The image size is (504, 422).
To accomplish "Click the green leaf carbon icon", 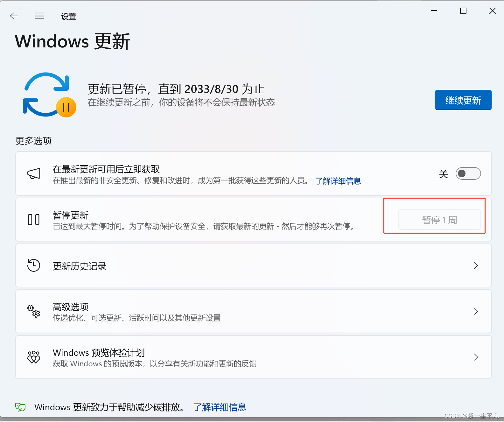I will (x=20, y=407).
